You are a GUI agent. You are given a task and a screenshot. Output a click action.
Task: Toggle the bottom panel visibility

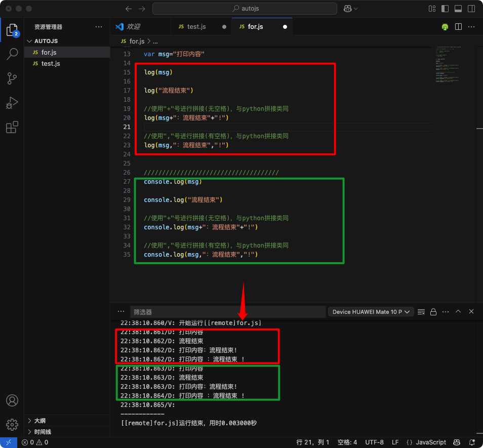coord(458,9)
